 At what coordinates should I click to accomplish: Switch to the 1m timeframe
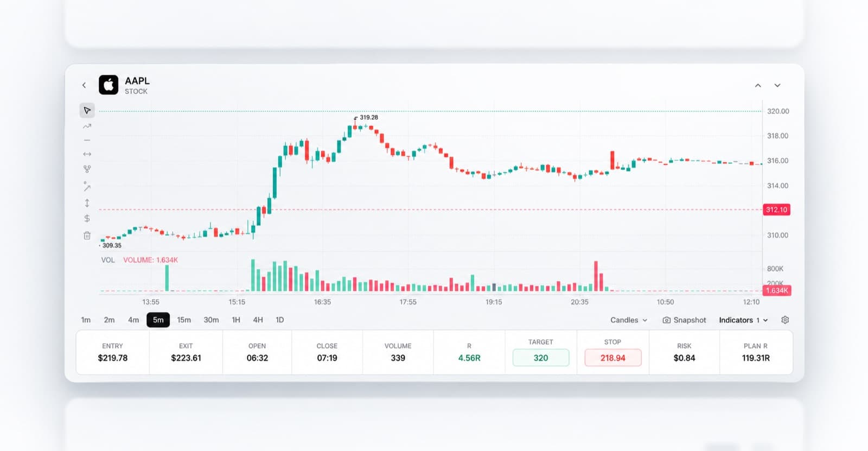(86, 320)
